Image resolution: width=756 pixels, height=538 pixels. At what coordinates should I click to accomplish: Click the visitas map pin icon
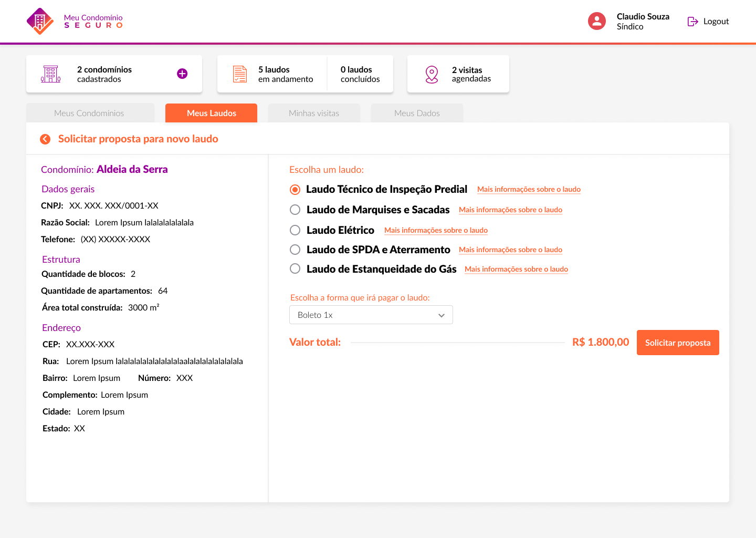[432, 74]
